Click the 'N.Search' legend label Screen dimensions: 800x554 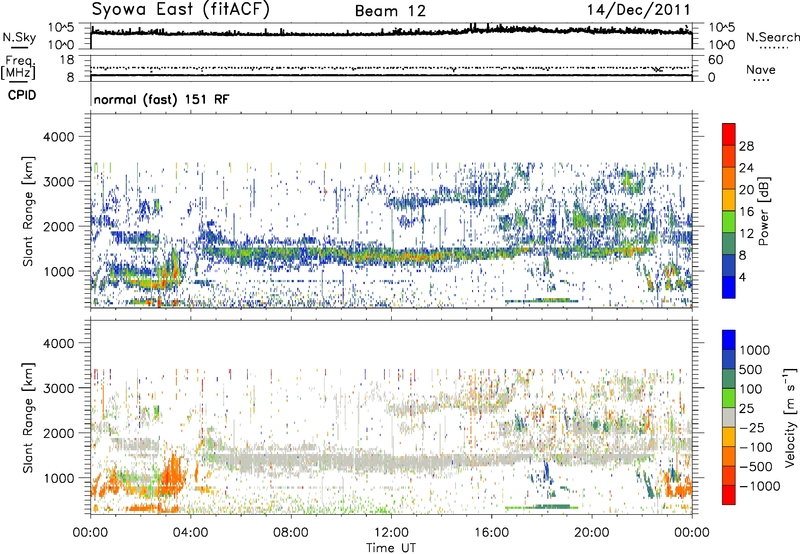(x=772, y=37)
